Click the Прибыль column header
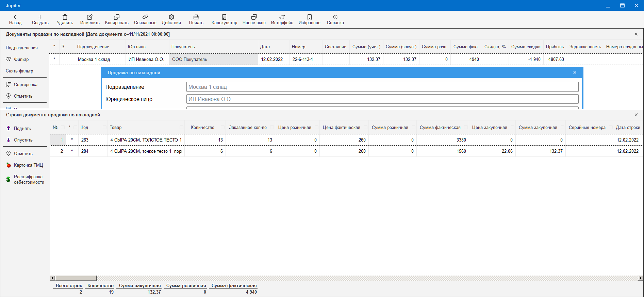Screen dimensions: 644x297 [555, 47]
